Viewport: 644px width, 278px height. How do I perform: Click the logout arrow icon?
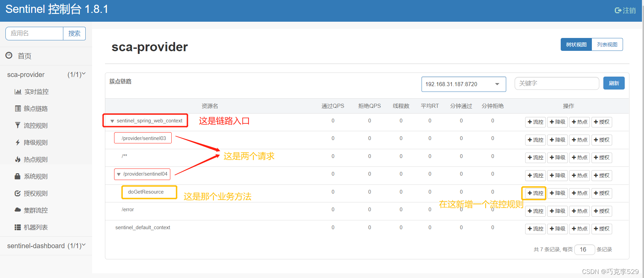pos(618,11)
